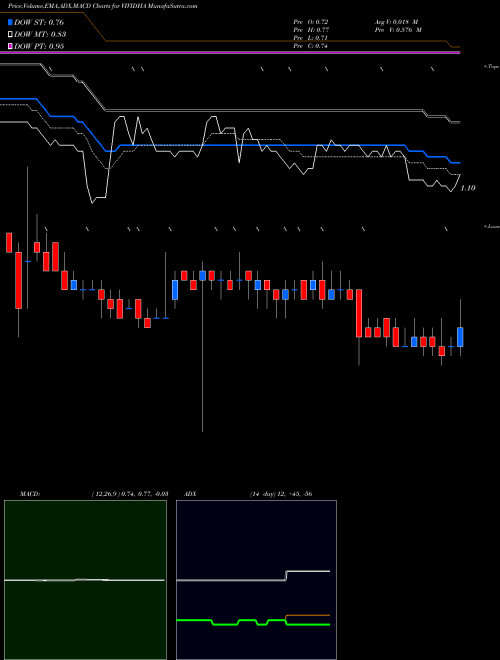Click the 'Pre V: 0.376 M' value

(x=399, y=30)
